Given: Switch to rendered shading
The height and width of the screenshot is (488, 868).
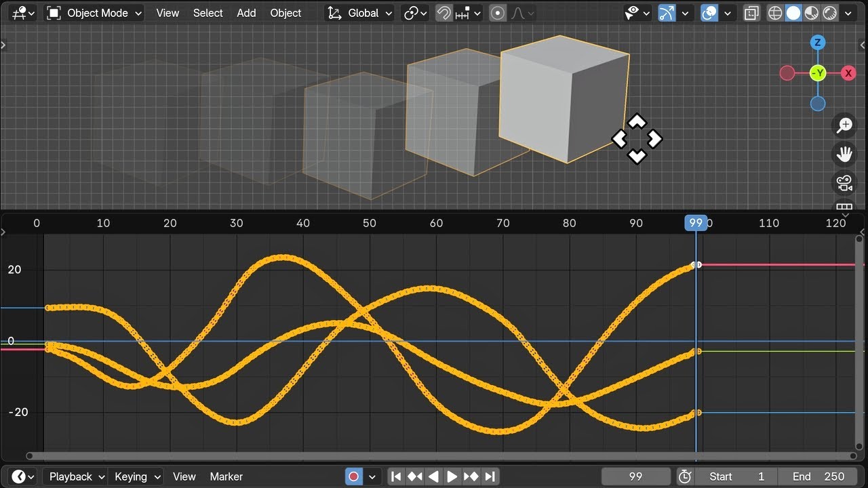Looking at the screenshot, I should (830, 13).
